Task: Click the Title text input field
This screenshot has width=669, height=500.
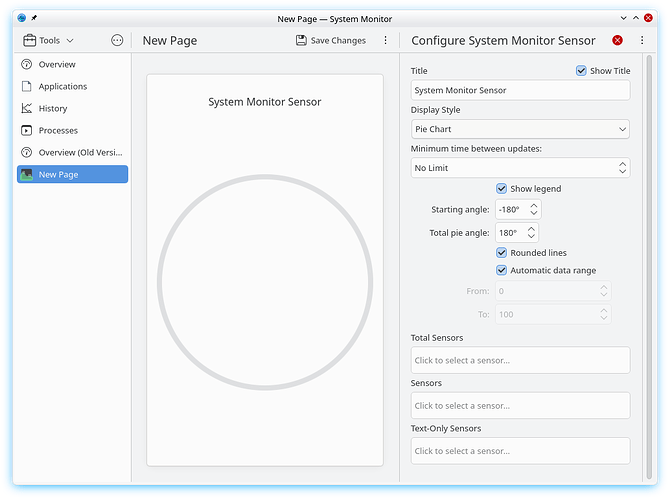Action: [x=520, y=90]
